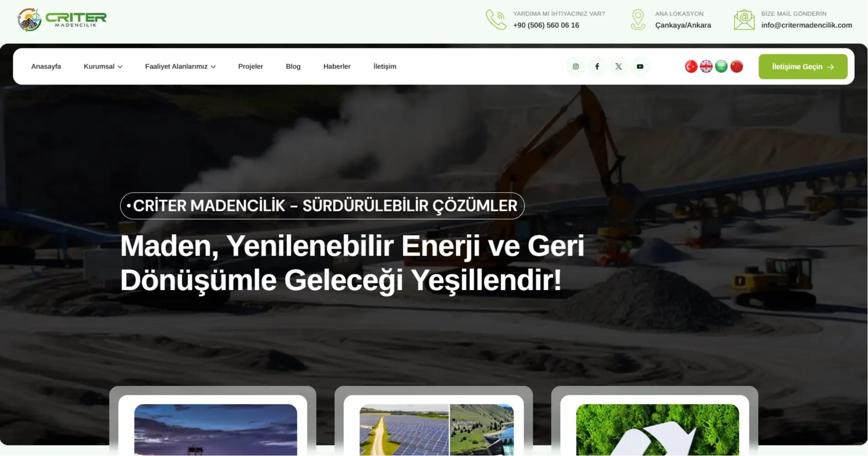Screen dimensions: 868x456
Task: Switch language with the Turkish flag
Action: tap(691, 67)
